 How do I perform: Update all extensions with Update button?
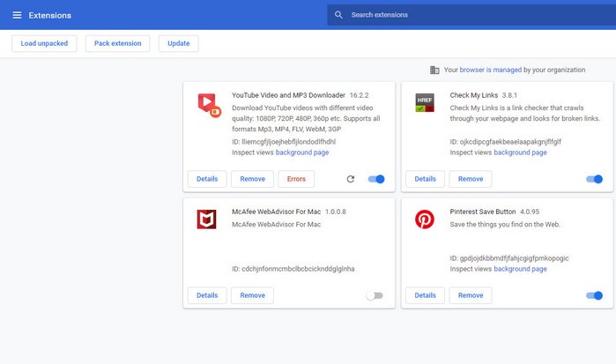[x=178, y=43]
